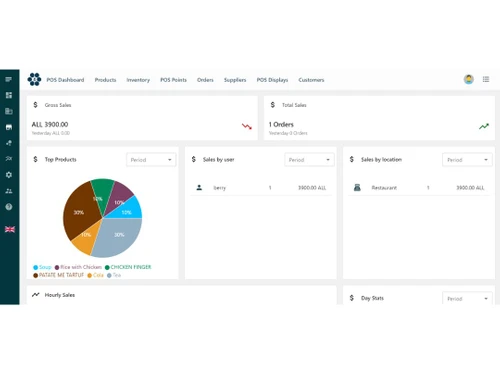This screenshot has width=500, height=375.
Task: Click the orange 10% pie slice
Action: 86,238
